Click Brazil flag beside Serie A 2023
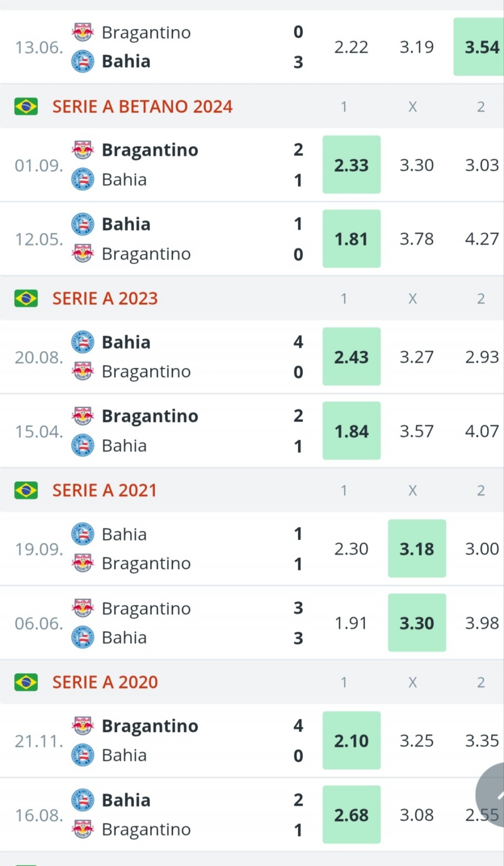Viewport: 504px width, 866px height. tap(26, 298)
